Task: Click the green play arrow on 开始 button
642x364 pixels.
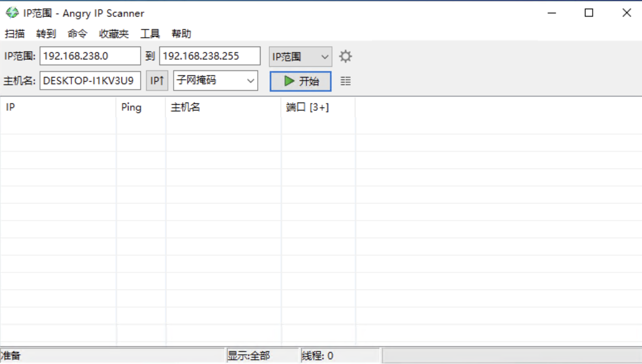Action: click(x=288, y=80)
